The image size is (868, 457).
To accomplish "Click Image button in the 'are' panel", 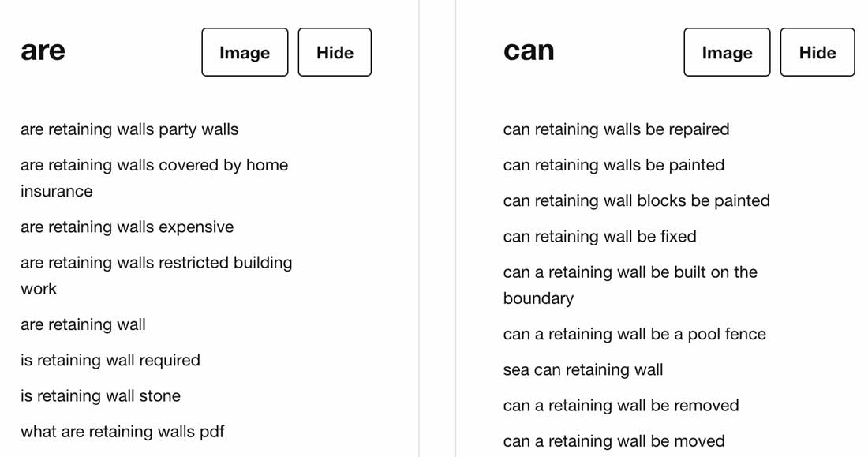I will 245,52.
